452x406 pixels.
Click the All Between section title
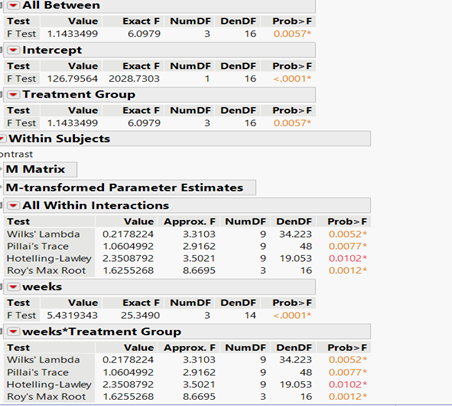(61, 5)
